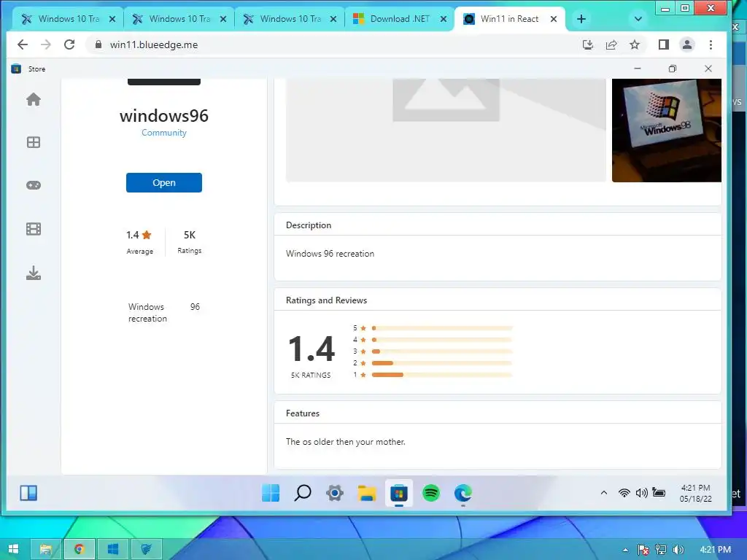Open the Win11 Wi-Fi tray icon
Viewport: 747px width, 560px height.
624,493
